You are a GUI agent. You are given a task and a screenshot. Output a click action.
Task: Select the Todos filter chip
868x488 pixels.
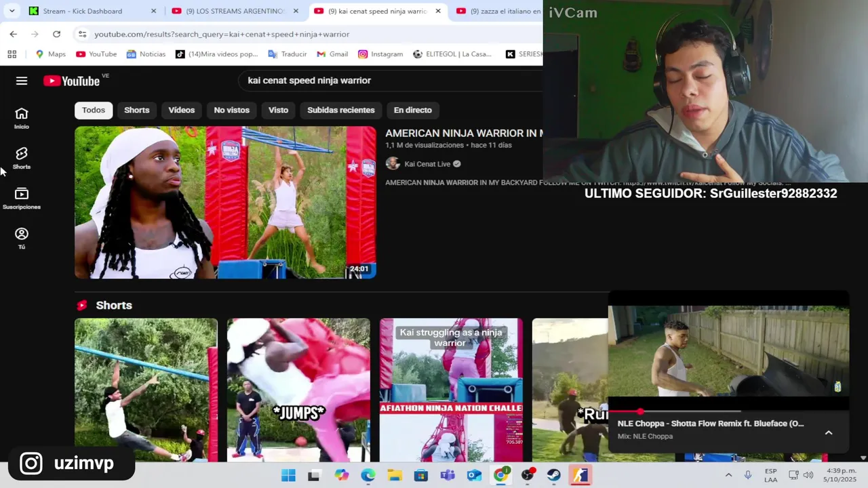point(94,110)
